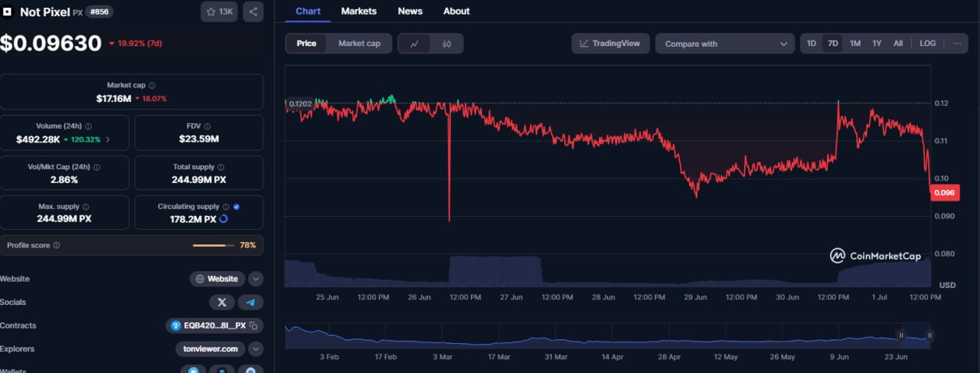Open the Compare with dropdown
Viewport: 980px width, 373px height.
(724, 44)
